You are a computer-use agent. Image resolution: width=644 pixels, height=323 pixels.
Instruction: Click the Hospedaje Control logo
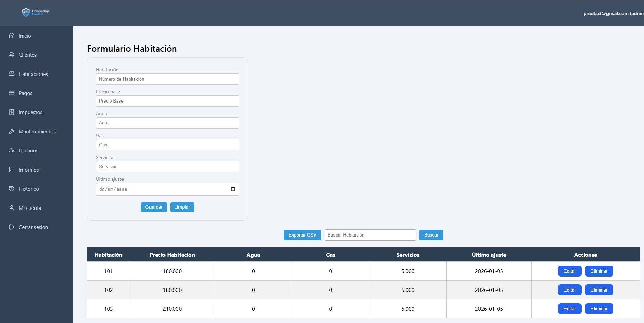click(35, 12)
